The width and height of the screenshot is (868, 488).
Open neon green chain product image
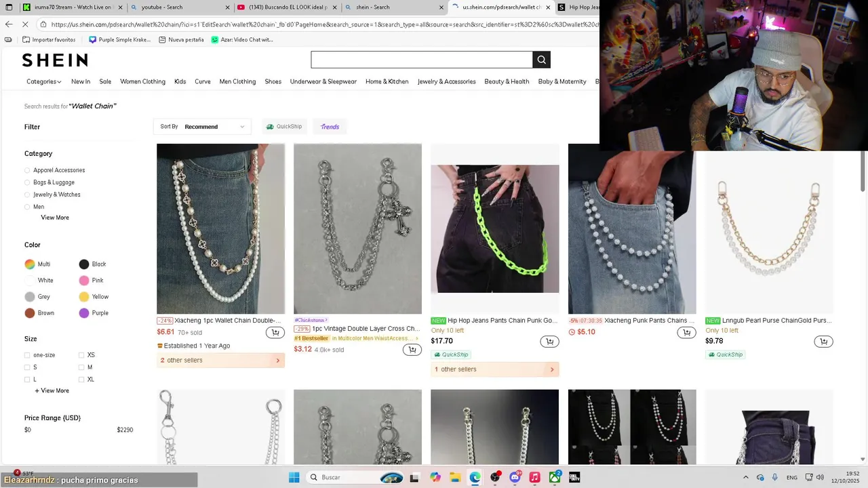pos(495,229)
